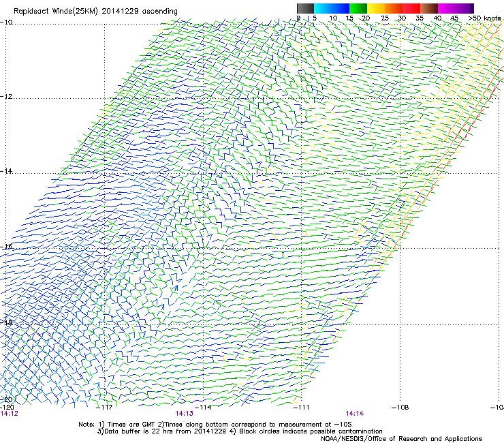Screen dimensions: 504x443
Task: Click the "-117" longitude axis label
Action: coord(104,408)
